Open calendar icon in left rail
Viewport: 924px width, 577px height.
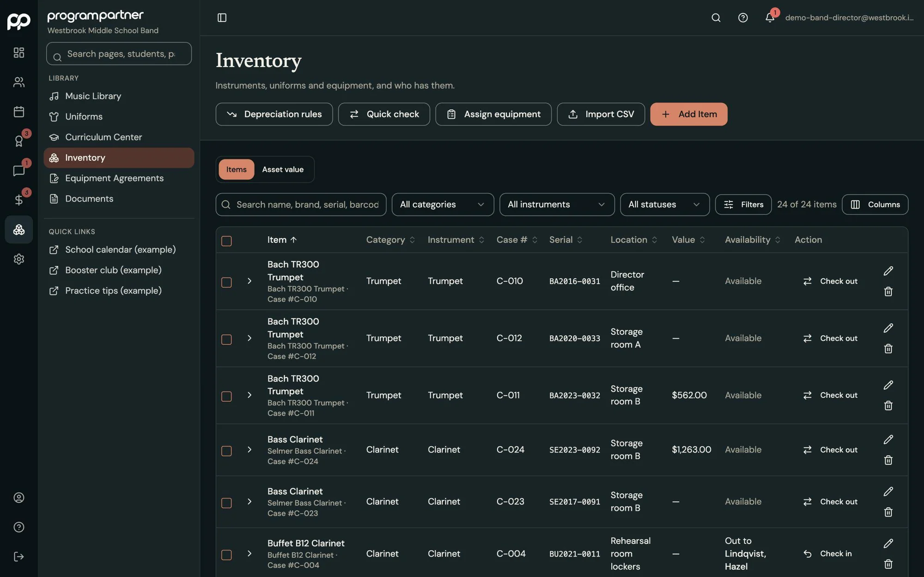coord(19,111)
